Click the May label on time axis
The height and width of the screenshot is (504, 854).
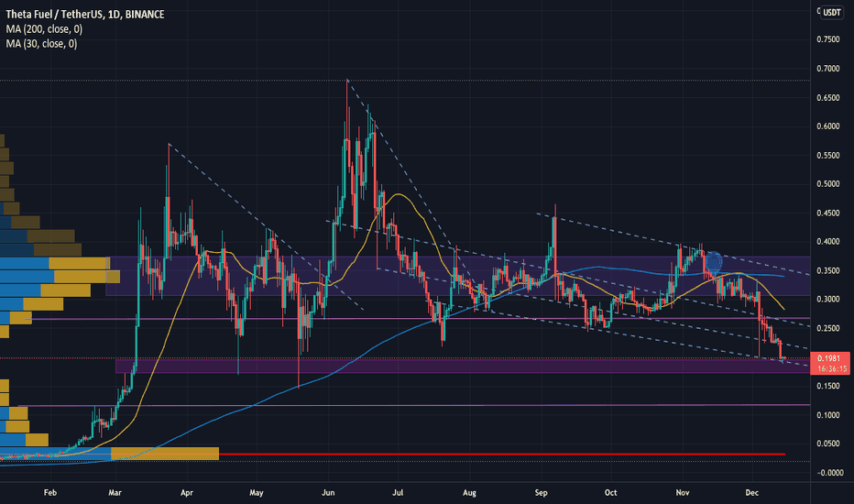(257, 493)
